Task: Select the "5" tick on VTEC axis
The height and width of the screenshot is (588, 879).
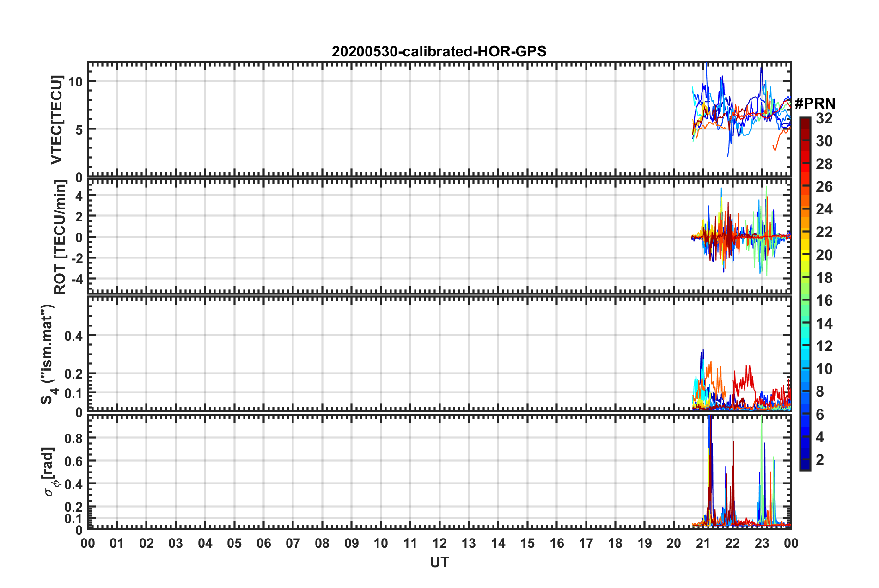Action: pyautogui.click(x=79, y=130)
